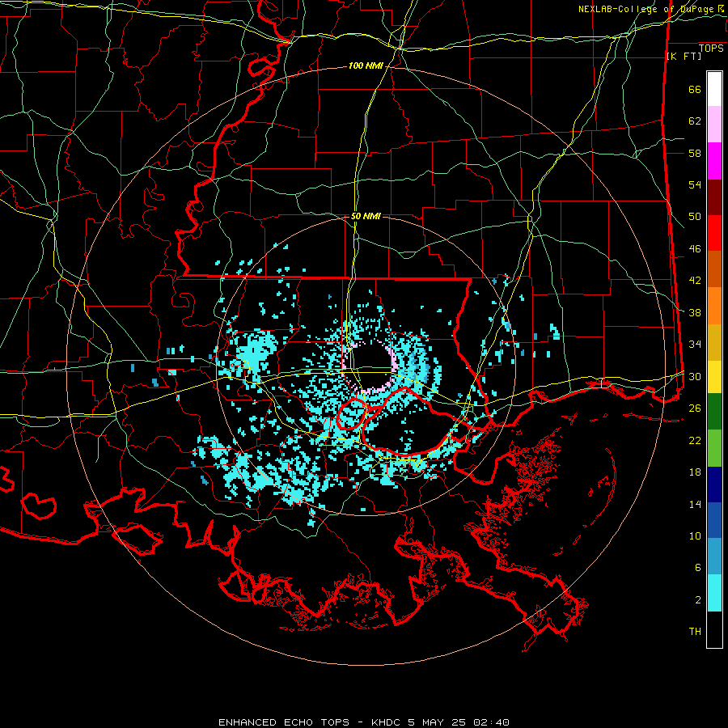Image resolution: width=728 pixels, height=728 pixels.
Task: Click the "TOPS" legend heading
Action: point(711,49)
